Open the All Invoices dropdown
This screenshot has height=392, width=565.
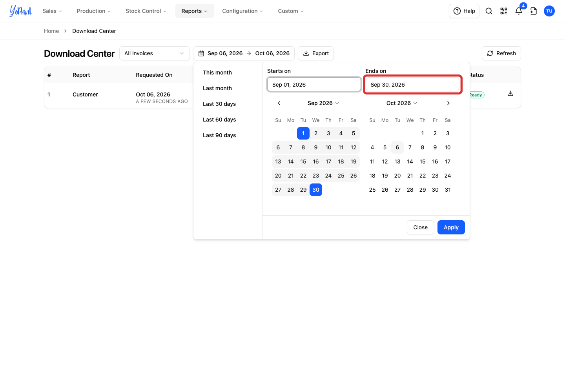coord(155,53)
